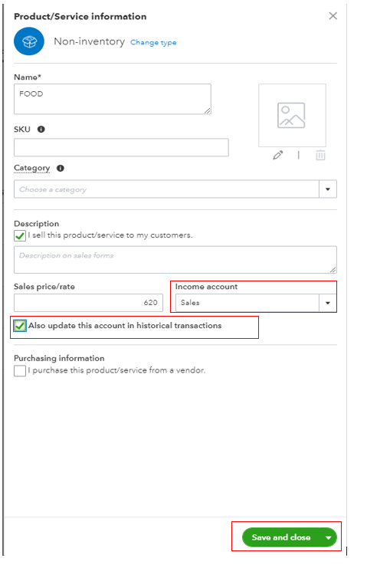Click the image placeholder picture icon
The image size is (367, 588).
coord(291,116)
